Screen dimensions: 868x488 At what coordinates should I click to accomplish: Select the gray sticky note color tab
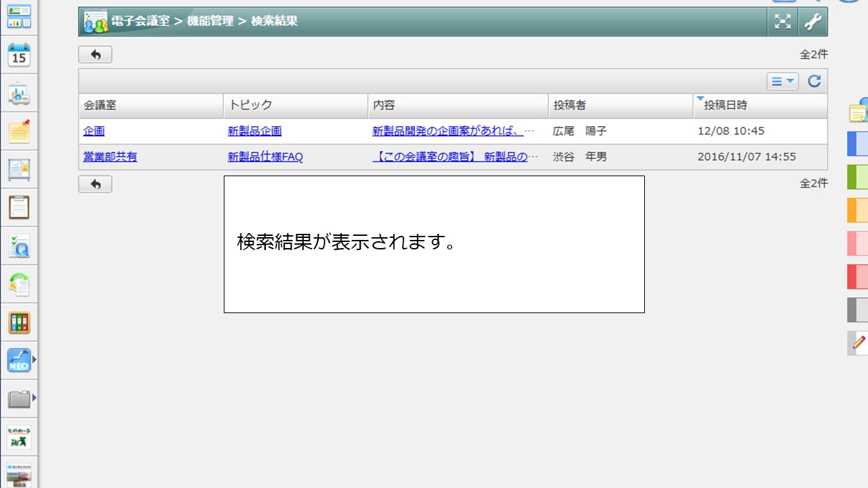pos(858,310)
